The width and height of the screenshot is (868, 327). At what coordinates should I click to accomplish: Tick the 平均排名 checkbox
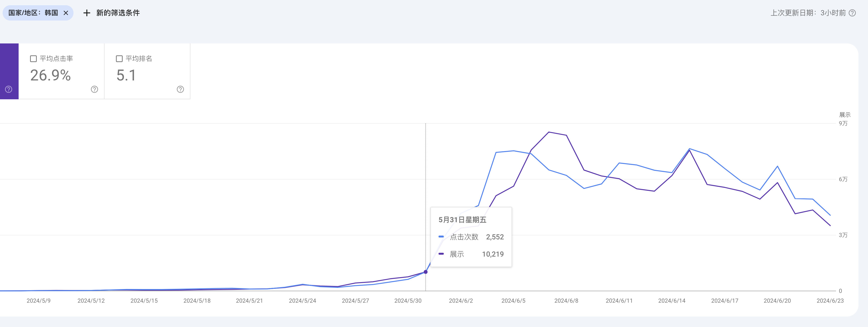coord(119,59)
